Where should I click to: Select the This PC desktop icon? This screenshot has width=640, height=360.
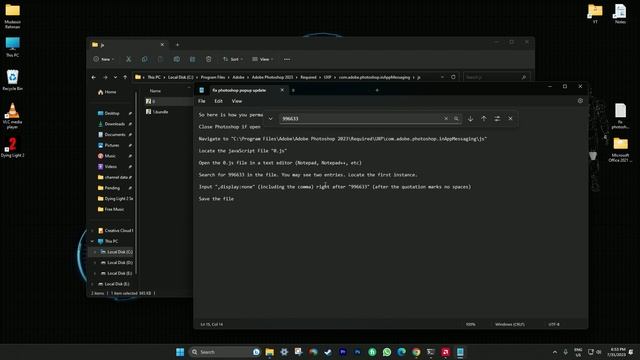(x=12, y=47)
